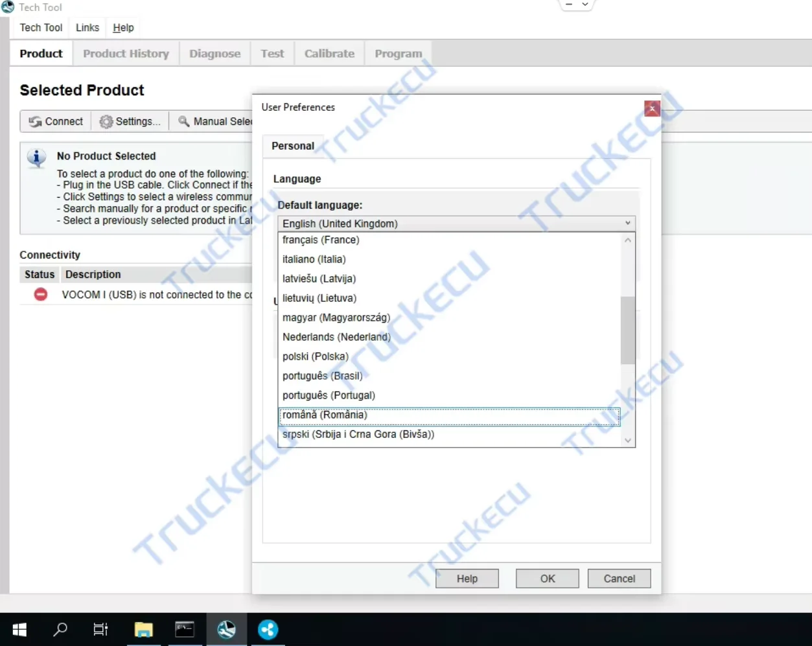Click the red VOCOM status icon

coord(41,295)
